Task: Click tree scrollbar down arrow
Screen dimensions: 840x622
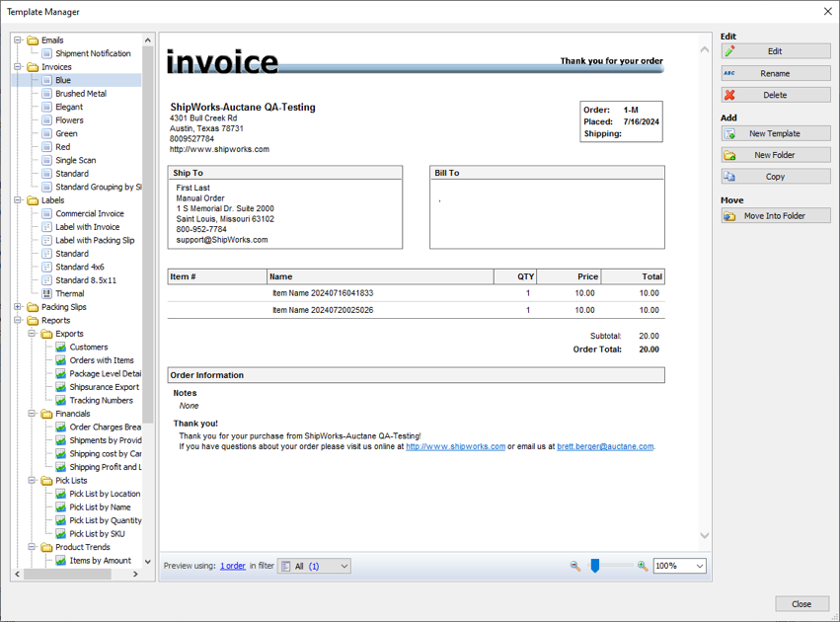Action: (x=148, y=562)
